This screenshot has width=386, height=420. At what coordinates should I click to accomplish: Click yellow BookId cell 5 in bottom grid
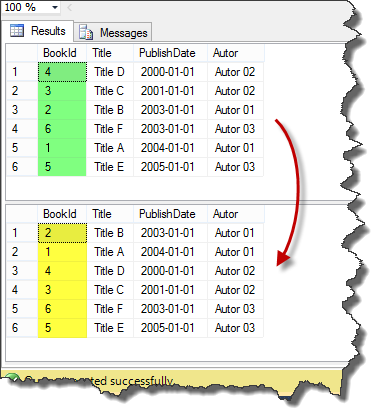62,328
